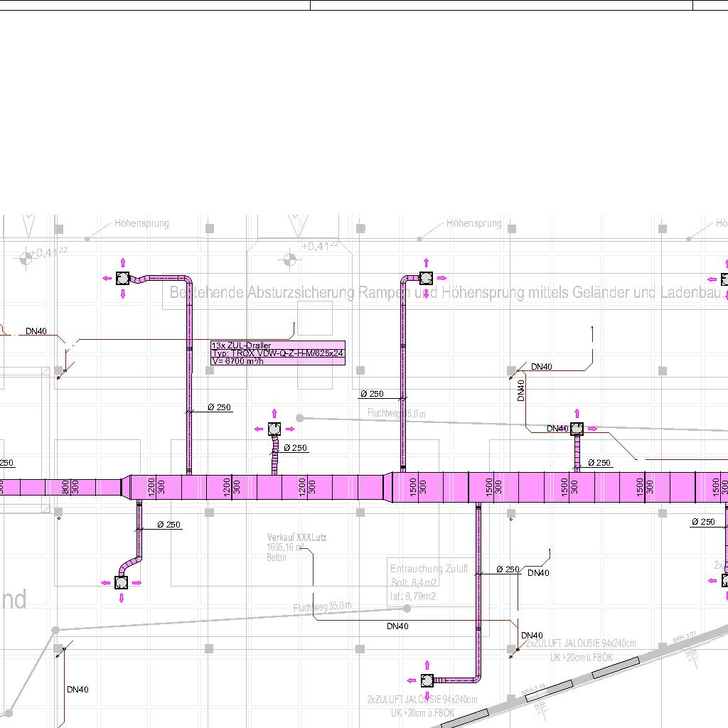Screen dimensions: 728x728
Task: Click the DN40 label at the bottom-left pipe
Action: (x=77, y=690)
